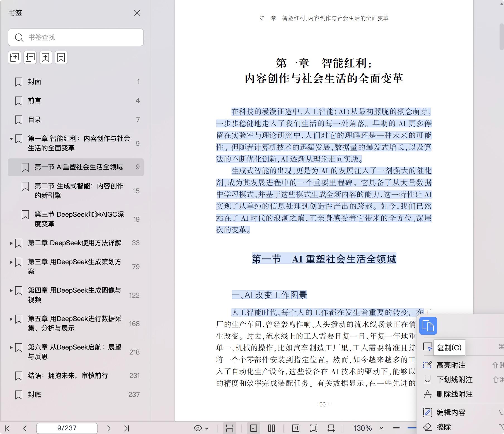The height and width of the screenshot is (434, 504).
Task: Set zoom to actual size 1:1
Action: (296, 428)
